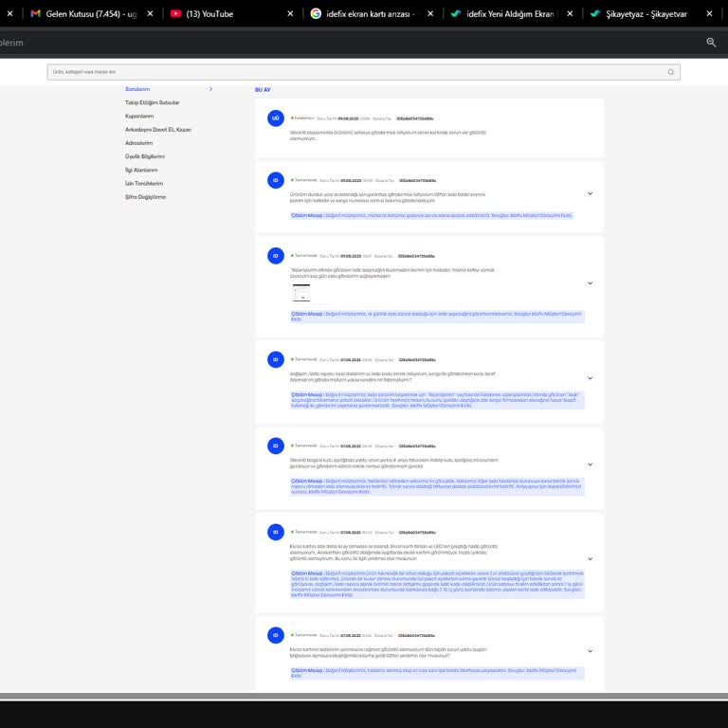This screenshot has width=728, height=728.
Task: Click the search icon inside product search box
Action: click(671, 72)
